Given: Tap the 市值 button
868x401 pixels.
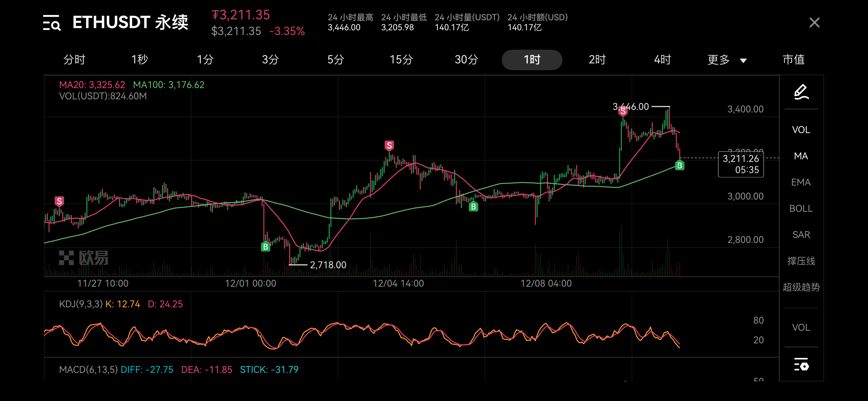Looking at the screenshot, I should point(793,60).
